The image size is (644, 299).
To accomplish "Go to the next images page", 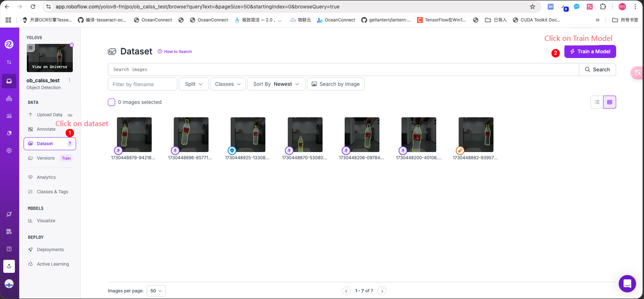I will click(382, 291).
